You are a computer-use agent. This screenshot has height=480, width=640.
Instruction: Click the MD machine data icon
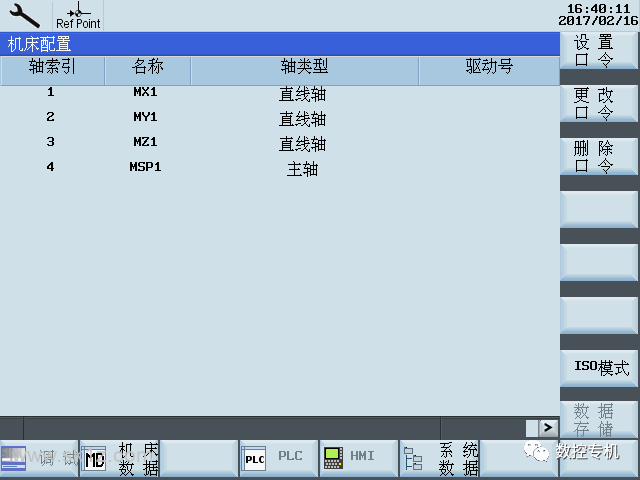94,458
